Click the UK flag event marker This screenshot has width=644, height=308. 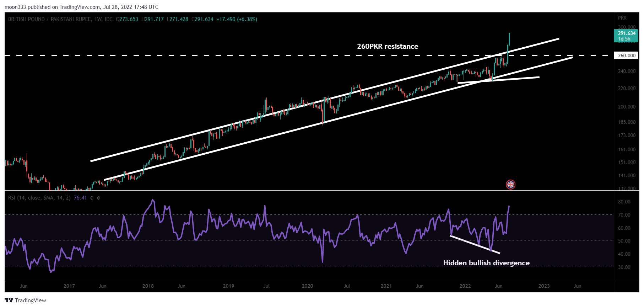click(510, 184)
